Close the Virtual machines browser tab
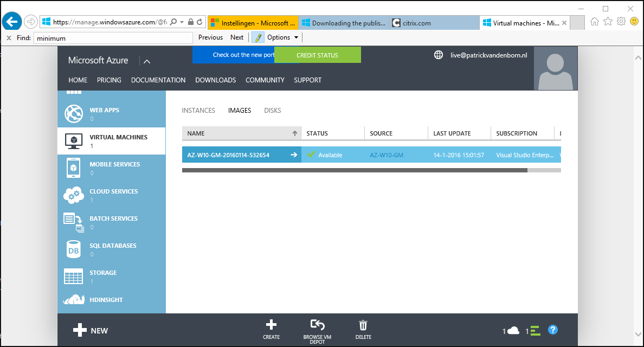Viewport: 644px width, 347px height. (x=564, y=23)
